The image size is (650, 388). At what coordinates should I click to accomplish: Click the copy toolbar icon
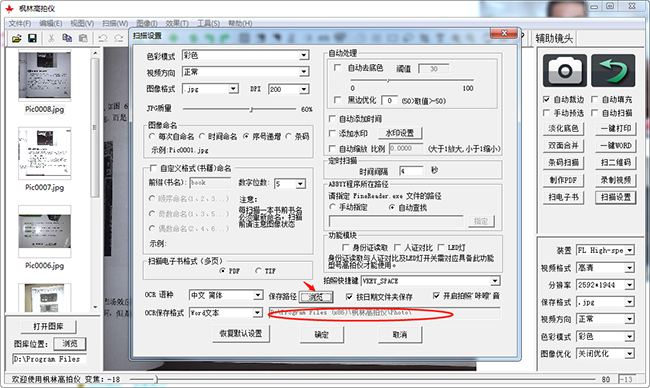click(67, 39)
